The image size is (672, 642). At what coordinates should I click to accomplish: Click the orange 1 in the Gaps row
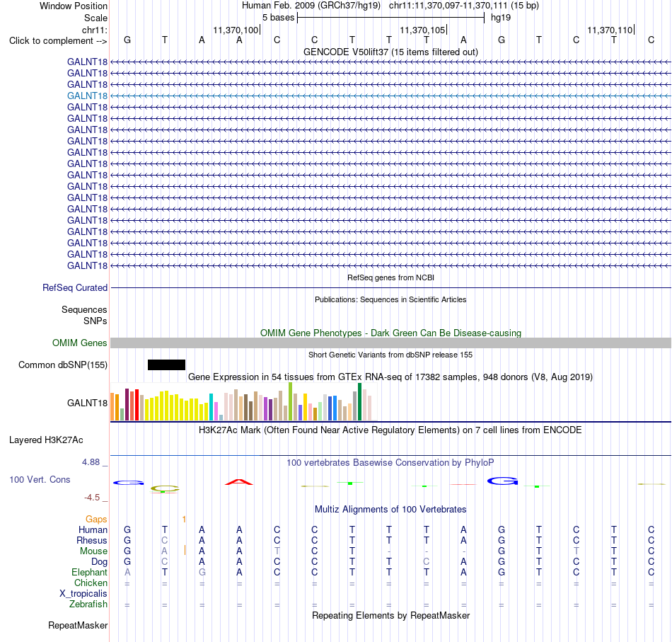tap(184, 520)
